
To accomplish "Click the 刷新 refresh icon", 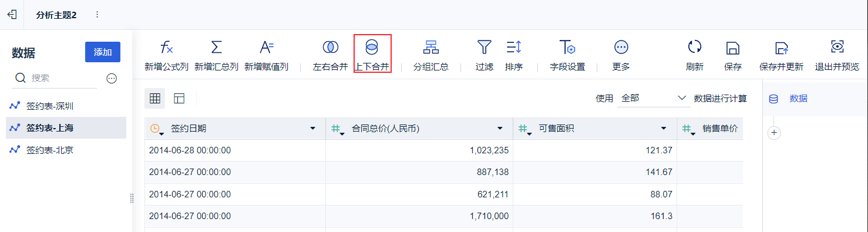I will click(x=695, y=48).
